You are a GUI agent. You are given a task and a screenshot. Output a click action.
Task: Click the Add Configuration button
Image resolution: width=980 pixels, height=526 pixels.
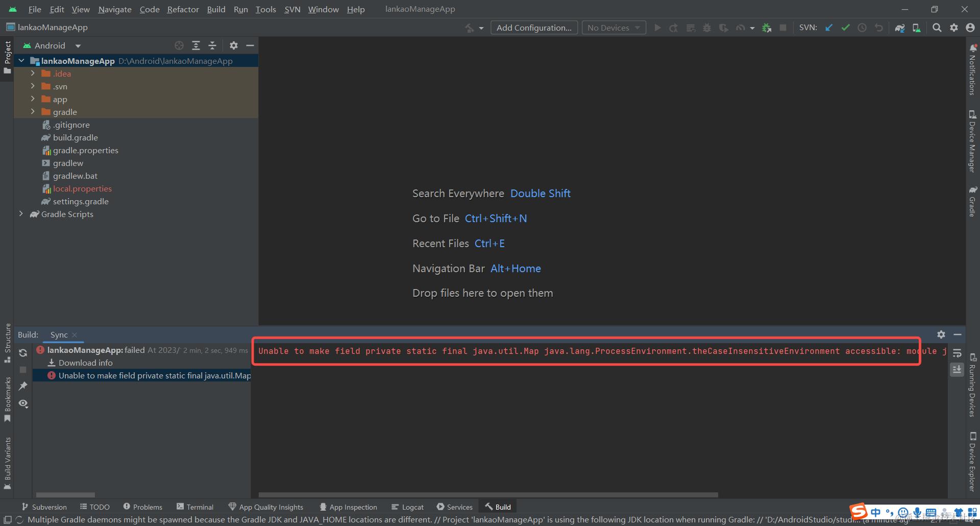click(x=534, y=28)
